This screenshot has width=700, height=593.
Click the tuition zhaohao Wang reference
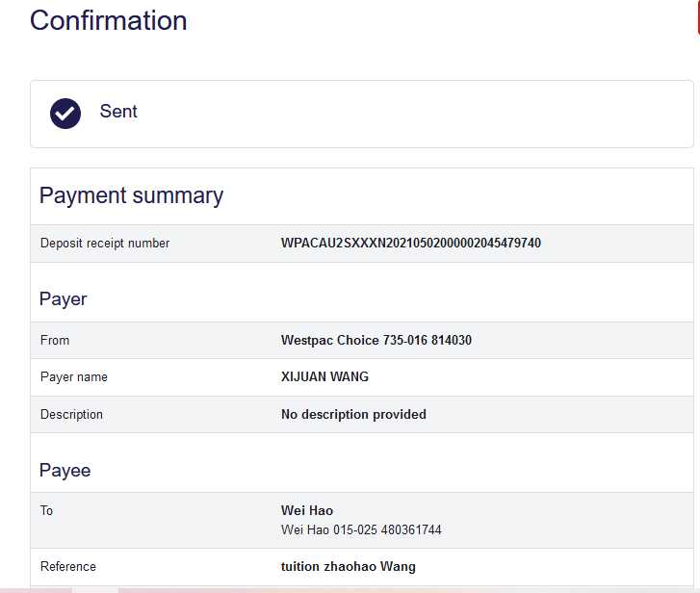click(349, 567)
